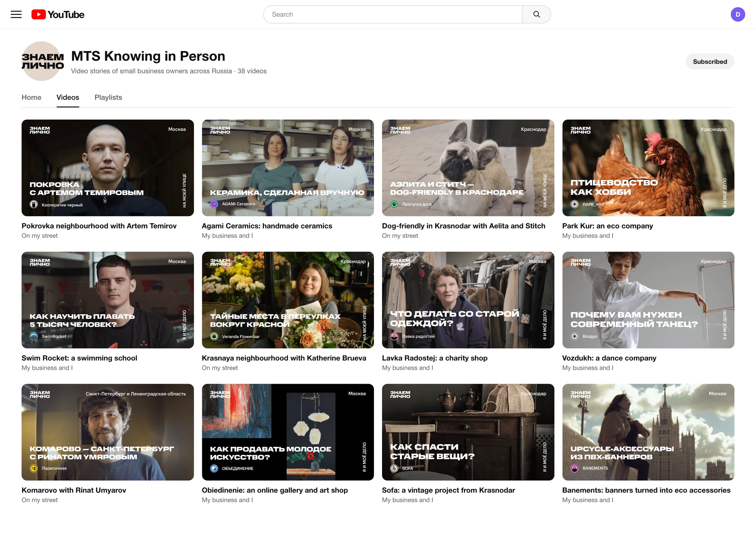Open the Park Kur chicken thumbnail

[648, 168]
